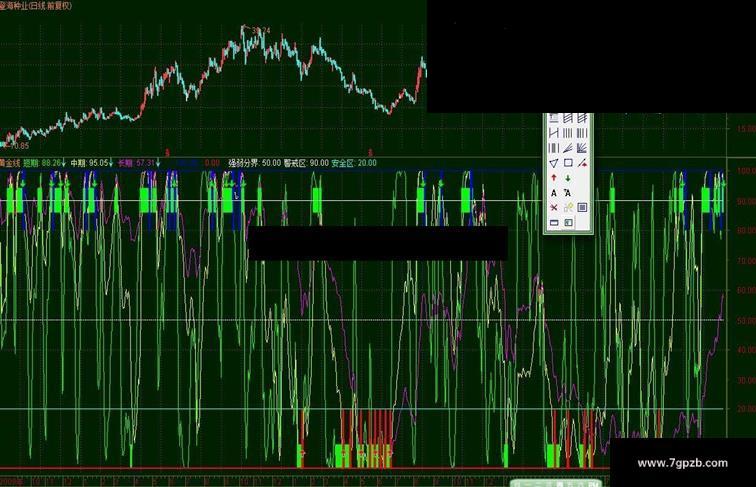
Task: Click the 0.85 low price label
Action: [x=21, y=146]
